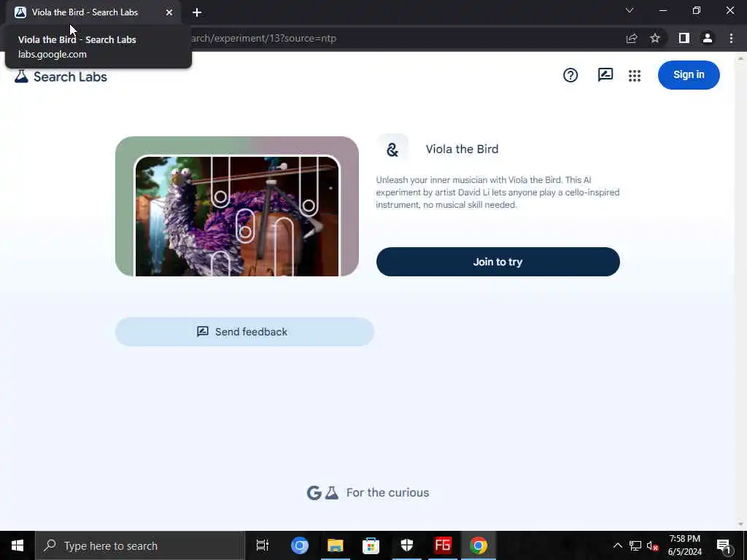Image resolution: width=747 pixels, height=560 pixels.
Task: Show hidden system tray icons
Action: [617, 545]
